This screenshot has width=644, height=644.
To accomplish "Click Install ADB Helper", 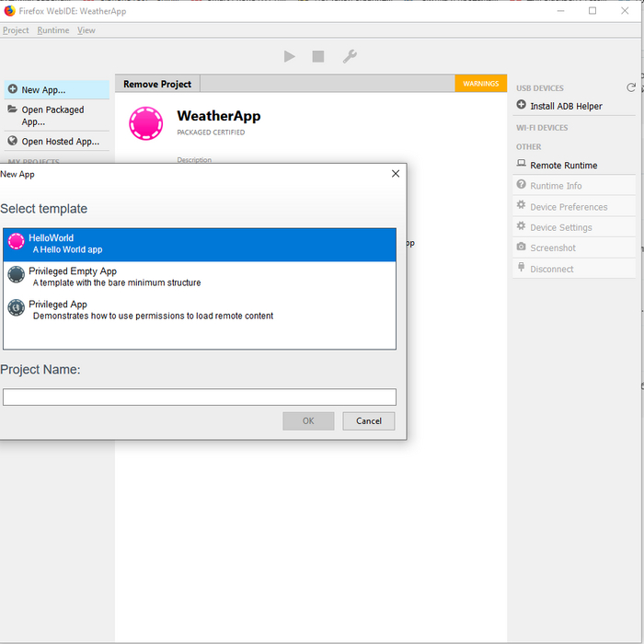I will [574, 106].
